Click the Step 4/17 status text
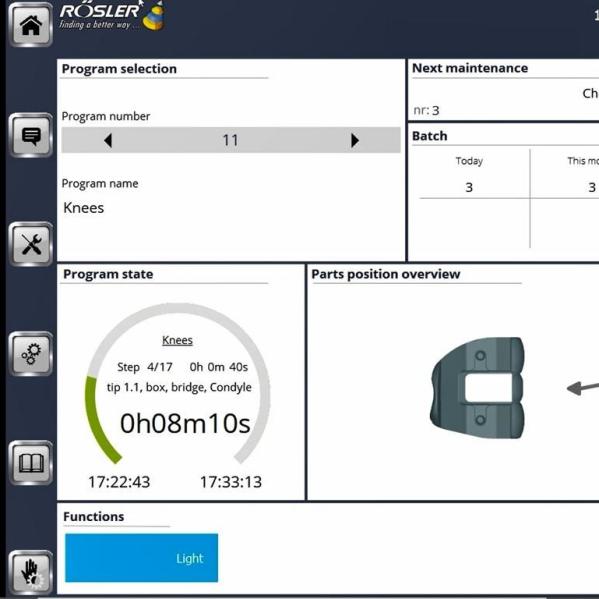Screen dimensions: 599x599 145,367
